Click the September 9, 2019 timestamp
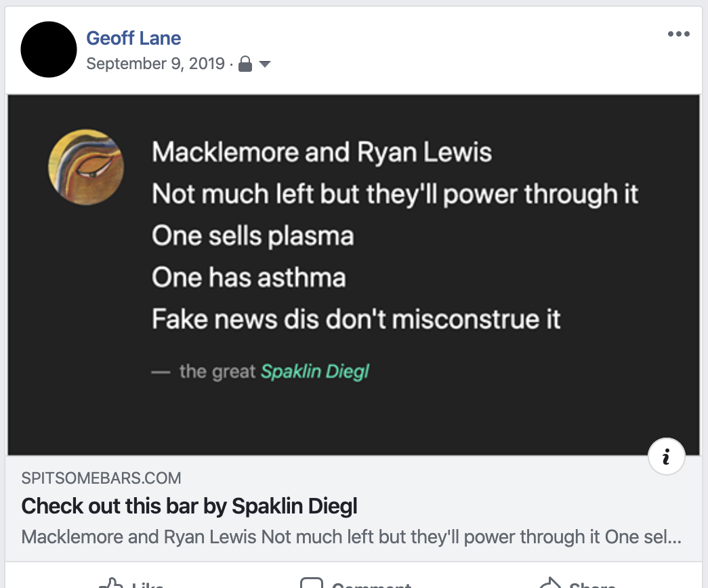The image size is (708, 588). tap(155, 64)
